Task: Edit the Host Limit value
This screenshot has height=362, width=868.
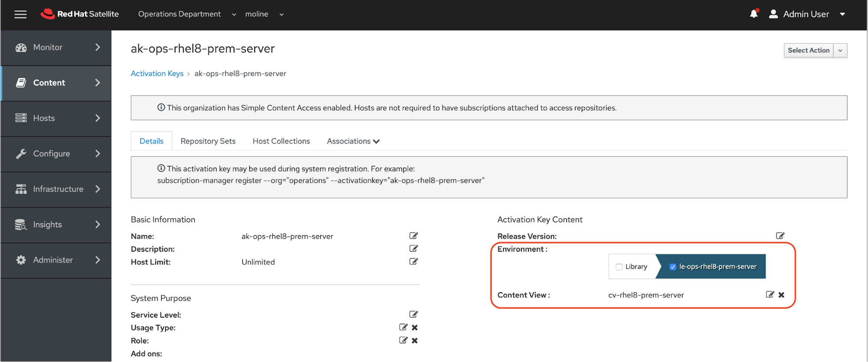Action: click(413, 262)
